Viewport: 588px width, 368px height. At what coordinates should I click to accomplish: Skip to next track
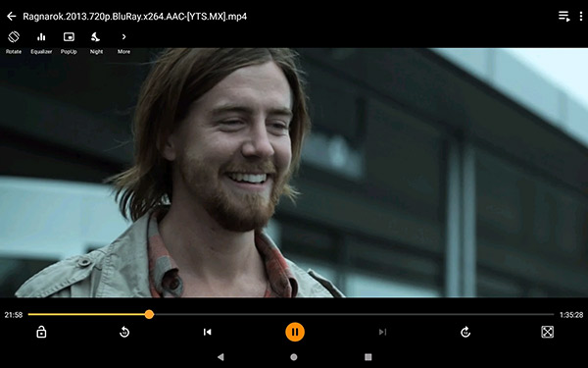pos(382,332)
